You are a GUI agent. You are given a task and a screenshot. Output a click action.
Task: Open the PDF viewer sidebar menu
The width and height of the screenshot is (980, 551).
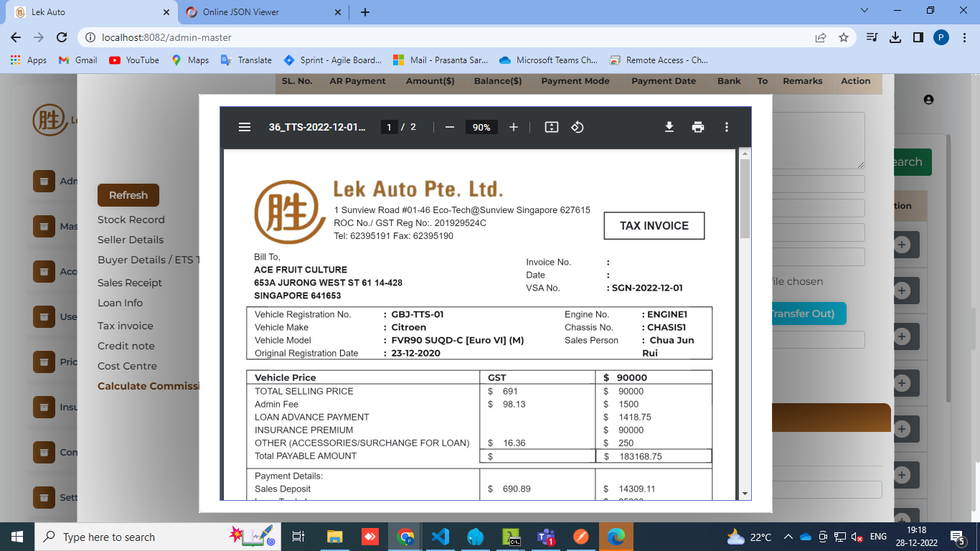click(x=245, y=127)
